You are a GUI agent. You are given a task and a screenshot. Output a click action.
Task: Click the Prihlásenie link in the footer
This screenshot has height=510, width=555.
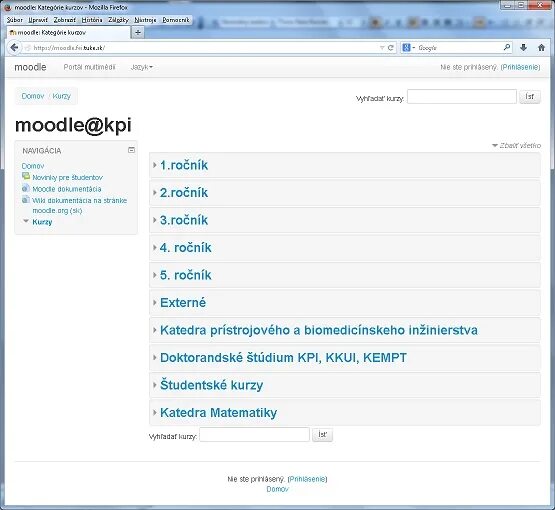pos(307,479)
